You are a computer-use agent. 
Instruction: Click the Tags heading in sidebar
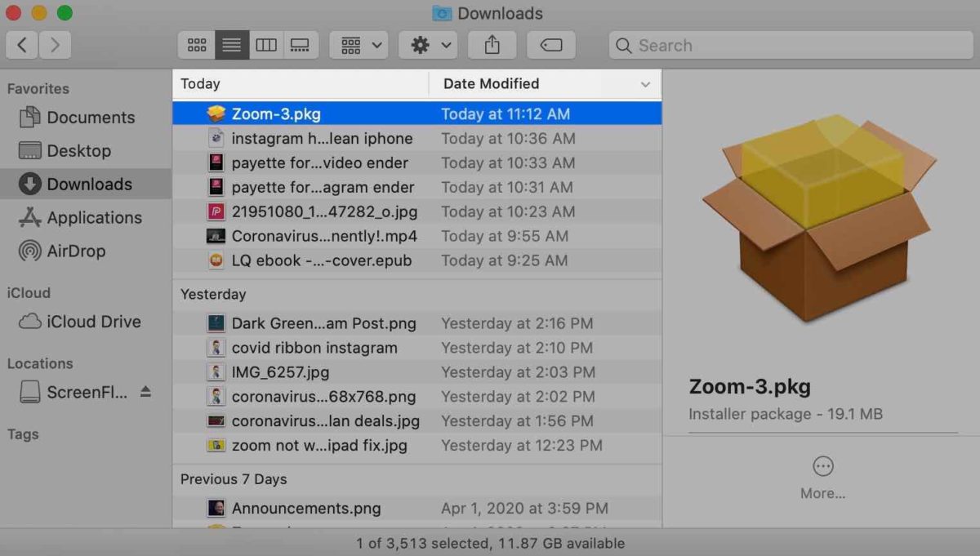[x=23, y=434]
